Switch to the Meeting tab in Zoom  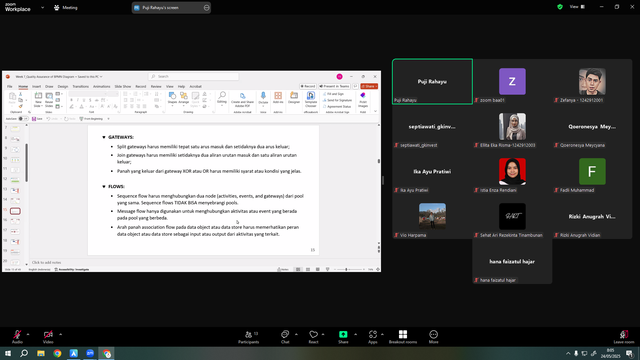tap(66, 7)
